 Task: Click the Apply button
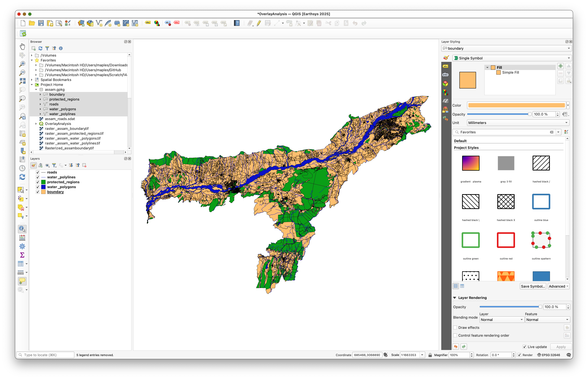pyautogui.click(x=561, y=347)
